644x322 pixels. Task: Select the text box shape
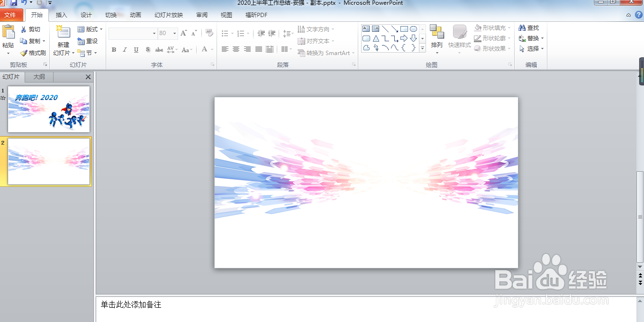point(366,29)
